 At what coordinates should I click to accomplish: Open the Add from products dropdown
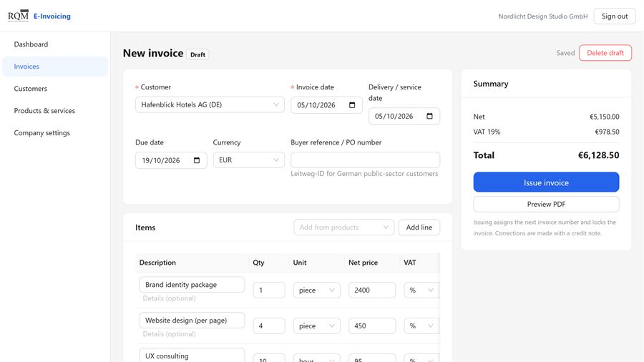coord(343,228)
